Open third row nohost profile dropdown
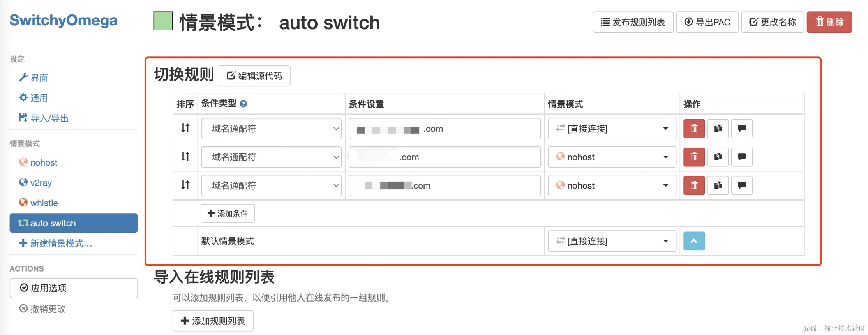The width and height of the screenshot is (868, 335). click(x=612, y=185)
